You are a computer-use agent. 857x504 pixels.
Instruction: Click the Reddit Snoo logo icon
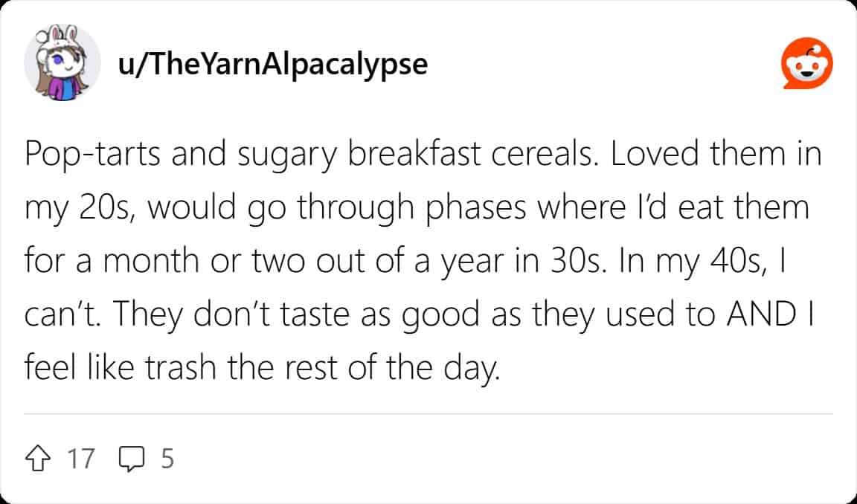(806, 65)
